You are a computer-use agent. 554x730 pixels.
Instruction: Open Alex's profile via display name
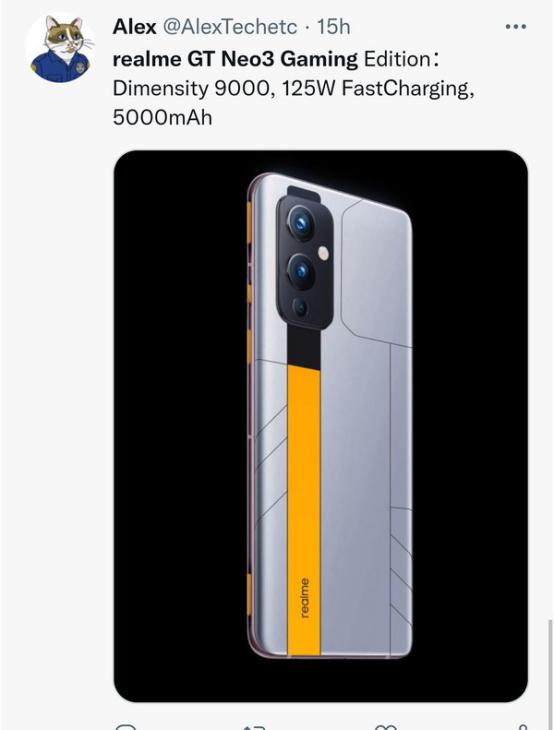tap(134, 27)
